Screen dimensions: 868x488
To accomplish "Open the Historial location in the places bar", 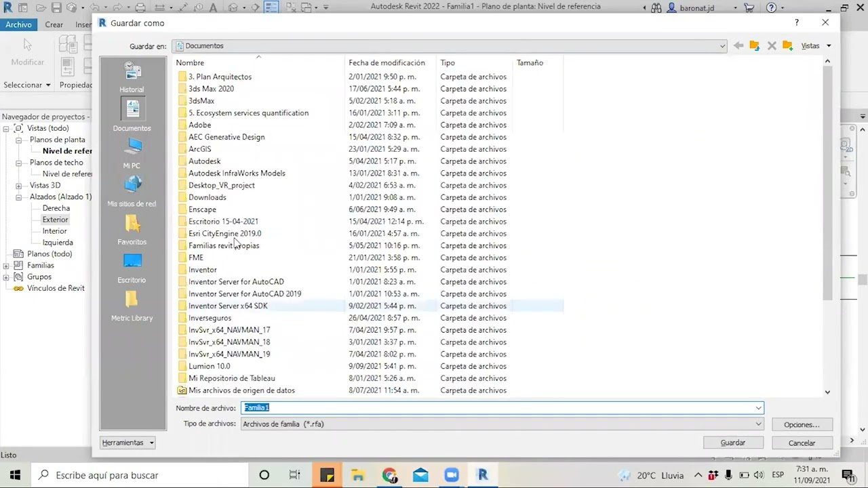I will [132, 78].
